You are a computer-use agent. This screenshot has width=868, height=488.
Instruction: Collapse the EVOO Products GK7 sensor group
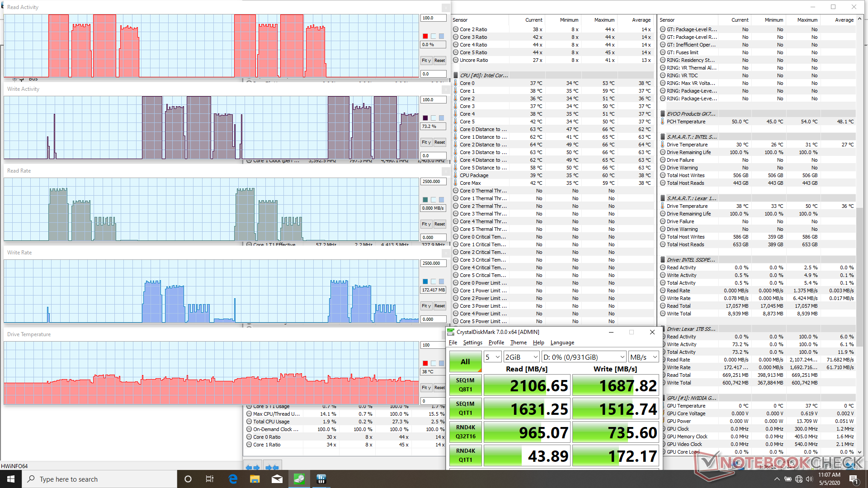pos(662,114)
